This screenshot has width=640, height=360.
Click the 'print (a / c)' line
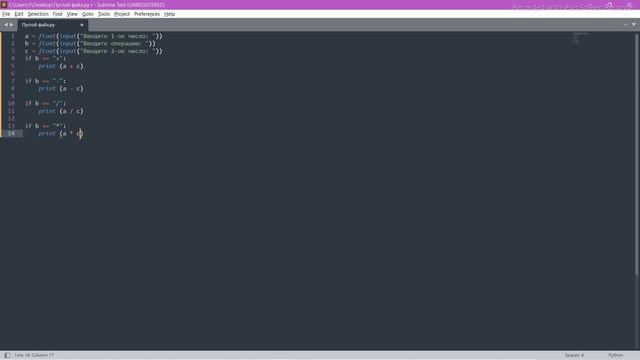point(61,111)
